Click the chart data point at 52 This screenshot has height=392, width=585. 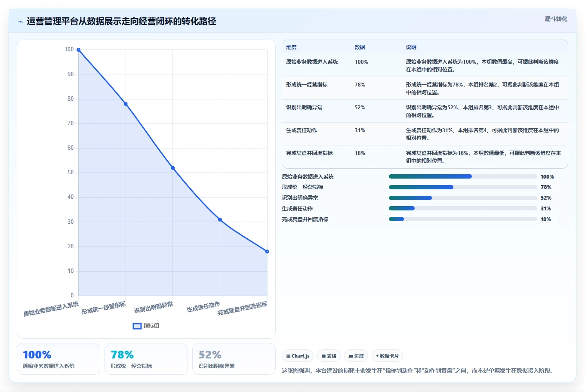click(x=173, y=168)
